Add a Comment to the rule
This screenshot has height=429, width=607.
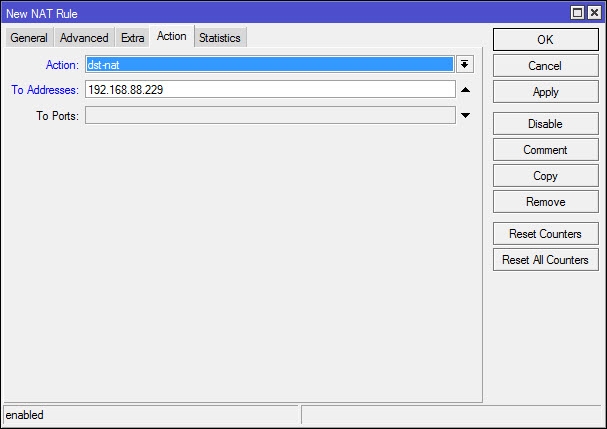coord(545,150)
